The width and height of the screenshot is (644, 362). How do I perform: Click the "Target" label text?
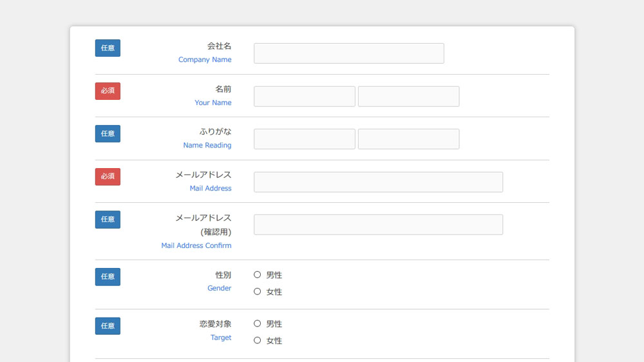(221, 338)
